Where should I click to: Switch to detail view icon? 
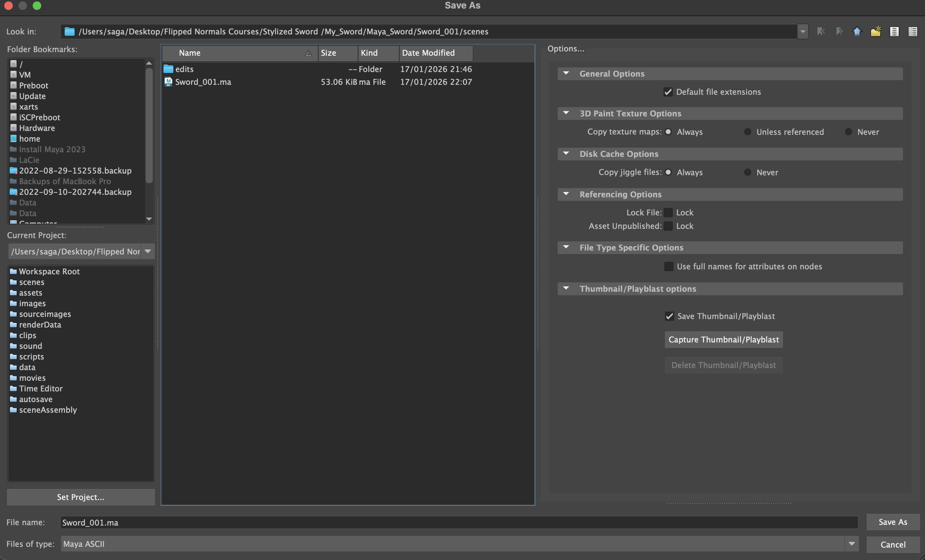(x=912, y=31)
